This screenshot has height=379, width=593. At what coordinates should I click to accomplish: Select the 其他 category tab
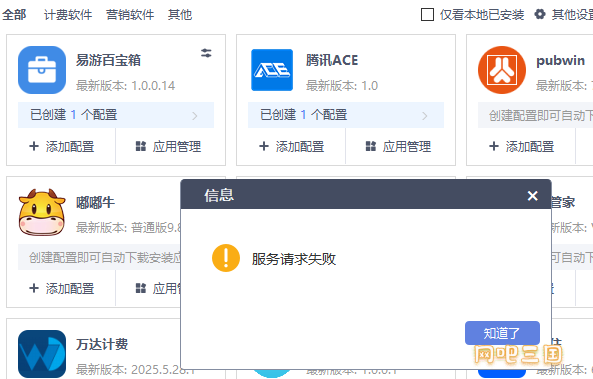pos(180,15)
